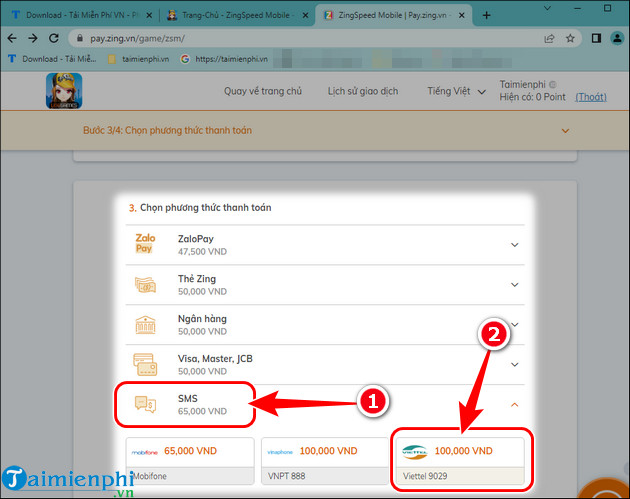Select the ZingSpeed Mobile Pay.zing.vn tab

(x=394, y=15)
